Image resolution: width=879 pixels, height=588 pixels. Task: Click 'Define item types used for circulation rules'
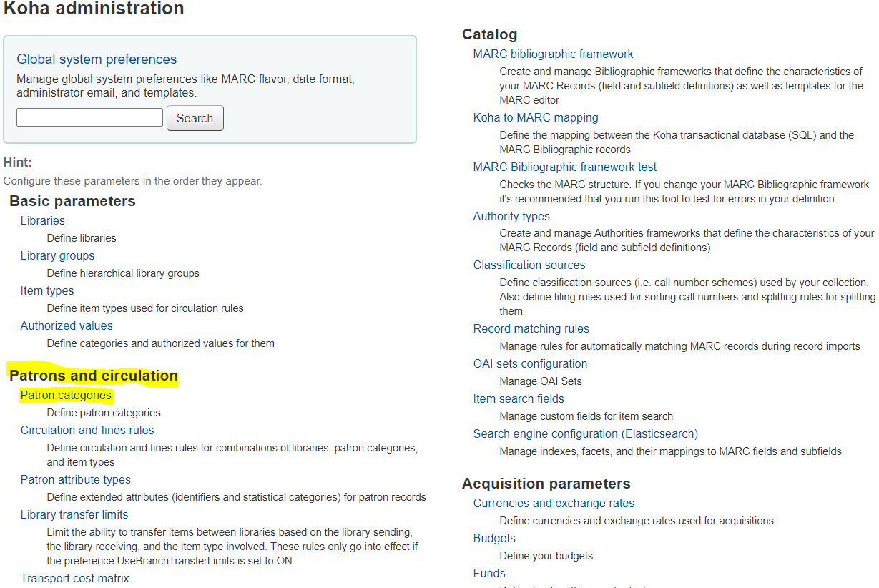pos(145,308)
